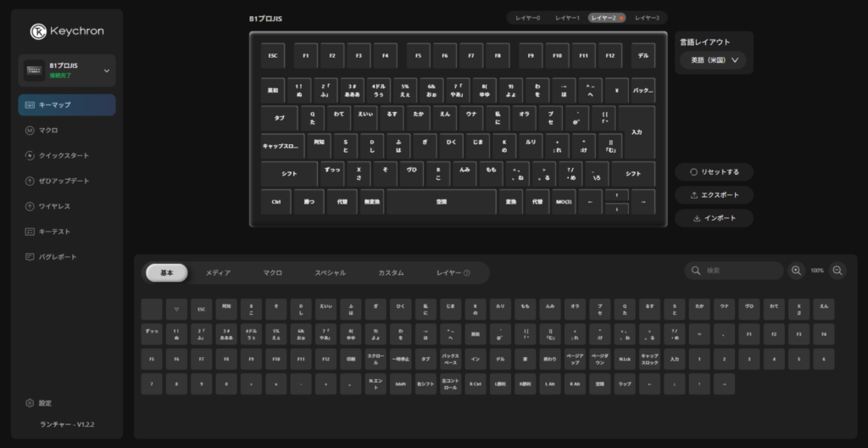
Task: Open the ワイヤレス settings page
Action: point(53,206)
